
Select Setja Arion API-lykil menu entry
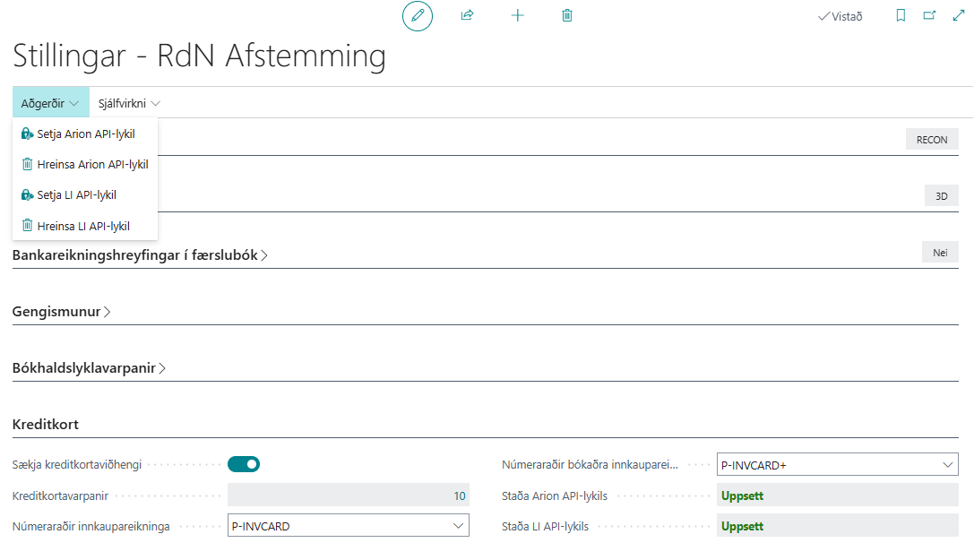[x=85, y=134]
